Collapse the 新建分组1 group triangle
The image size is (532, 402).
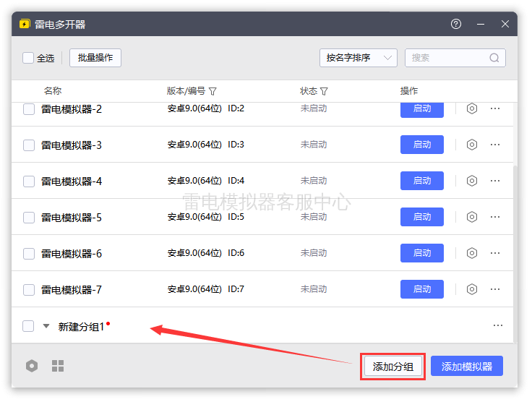click(46, 326)
